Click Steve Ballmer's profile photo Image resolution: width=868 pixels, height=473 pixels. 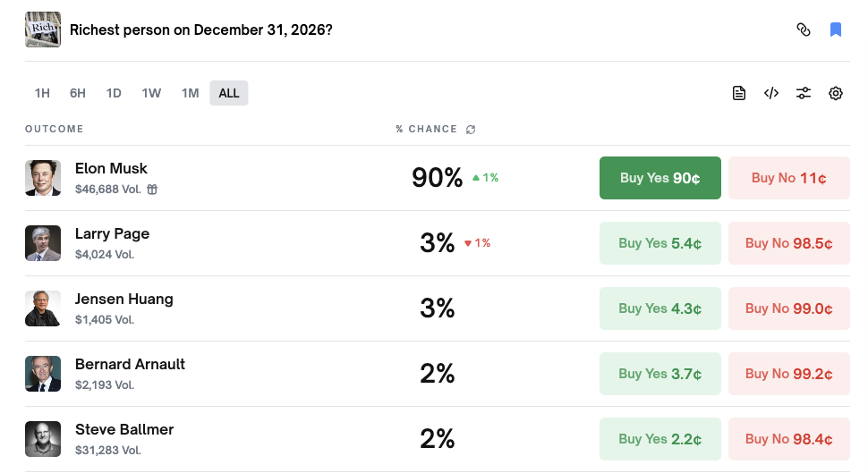[x=43, y=439]
